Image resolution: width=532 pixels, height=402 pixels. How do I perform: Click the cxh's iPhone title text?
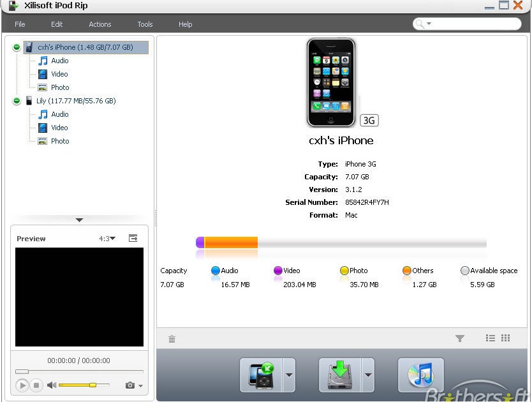click(x=341, y=140)
